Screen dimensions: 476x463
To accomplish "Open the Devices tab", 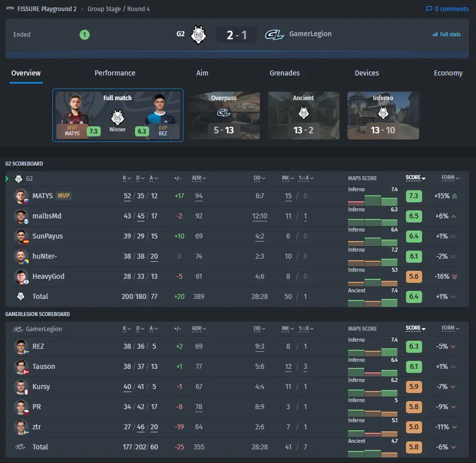I will [367, 73].
